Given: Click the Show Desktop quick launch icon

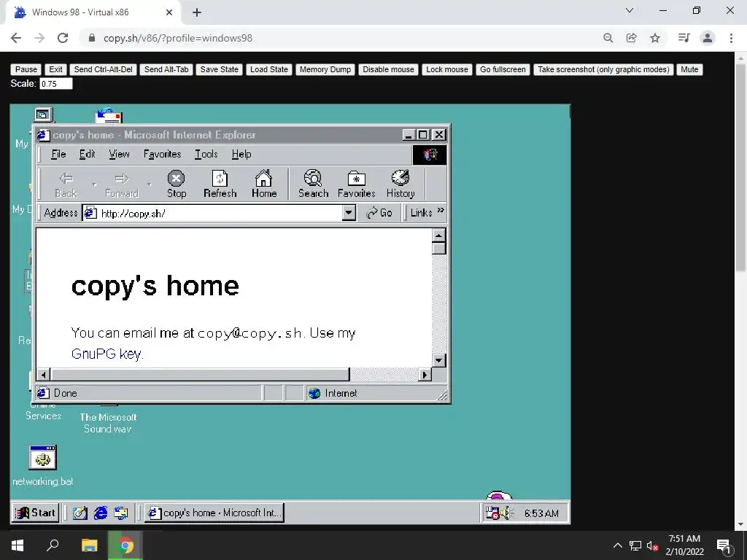Looking at the screenshot, I should pyautogui.click(x=80, y=513).
